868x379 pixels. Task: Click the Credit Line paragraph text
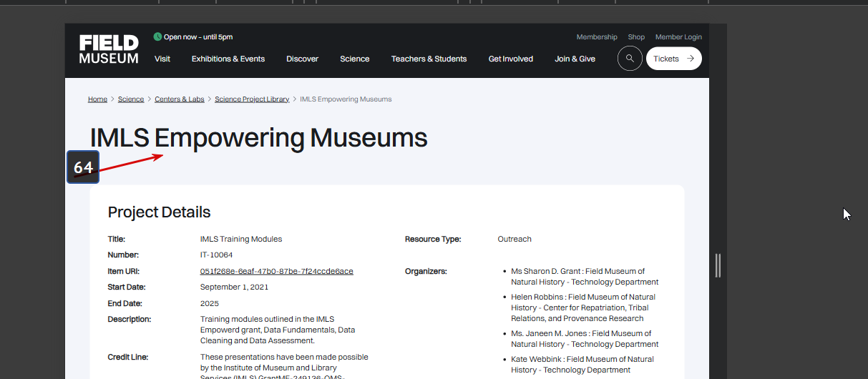[x=284, y=367]
